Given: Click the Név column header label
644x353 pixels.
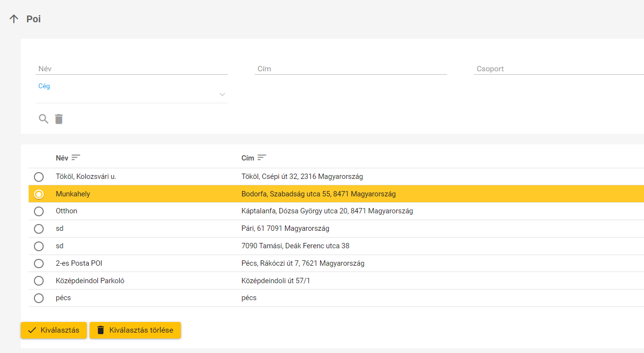Looking at the screenshot, I should (x=62, y=158).
